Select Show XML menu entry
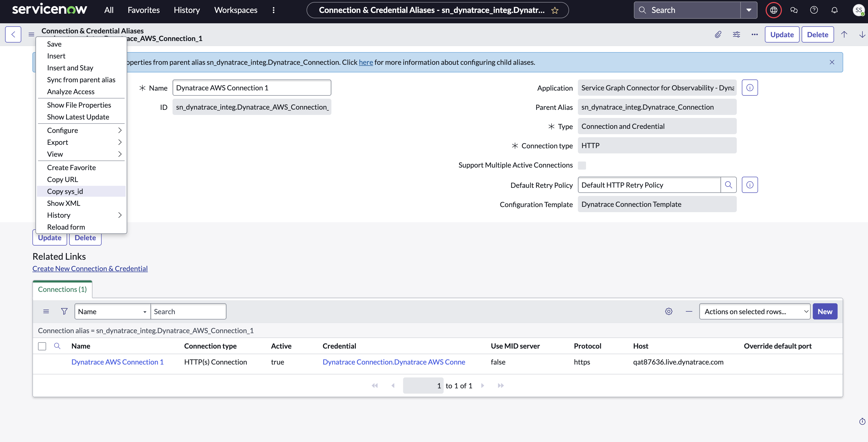This screenshot has width=868, height=442. [81, 203]
